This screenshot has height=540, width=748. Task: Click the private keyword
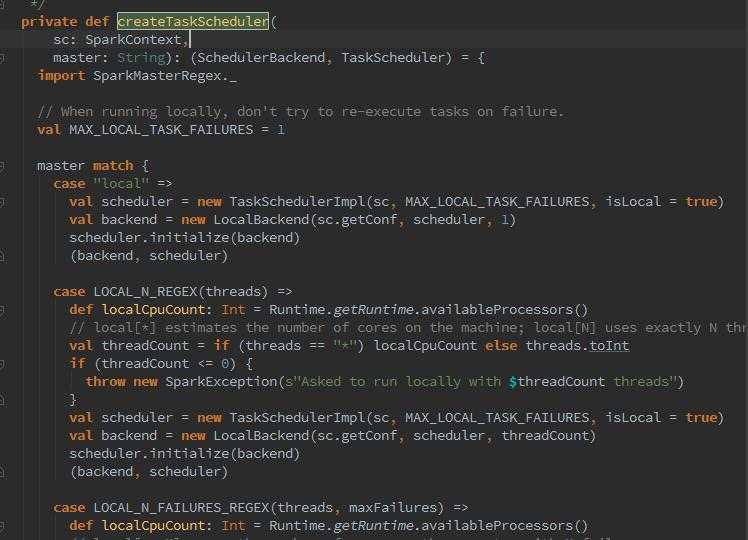(x=49, y=21)
